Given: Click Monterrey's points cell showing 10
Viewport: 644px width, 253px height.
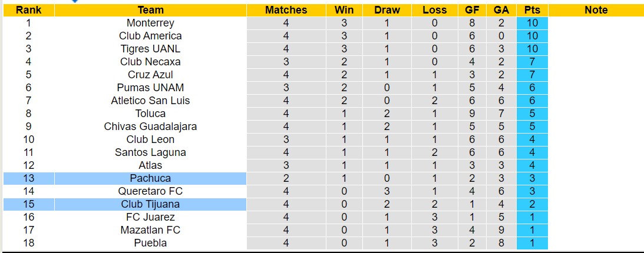Looking at the screenshot, I should click(532, 23).
